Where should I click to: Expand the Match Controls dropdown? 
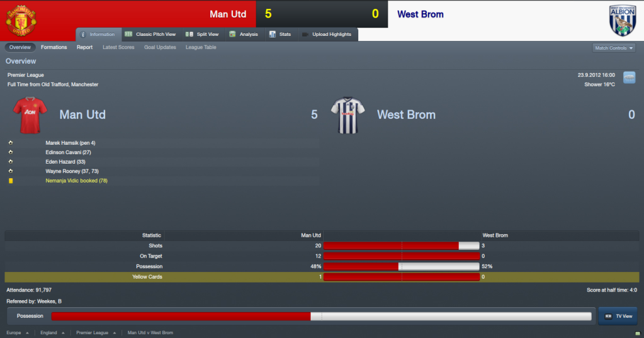pos(614,48)
